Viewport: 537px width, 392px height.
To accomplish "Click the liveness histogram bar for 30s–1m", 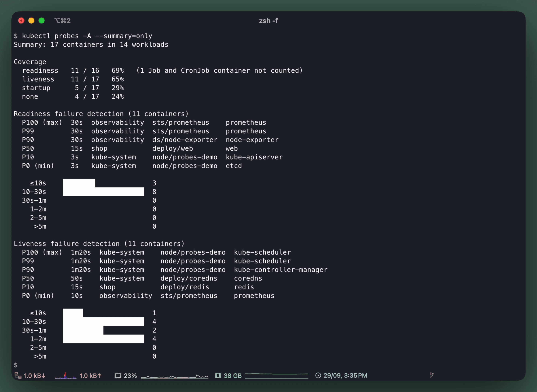I will [x=83, y=330].
